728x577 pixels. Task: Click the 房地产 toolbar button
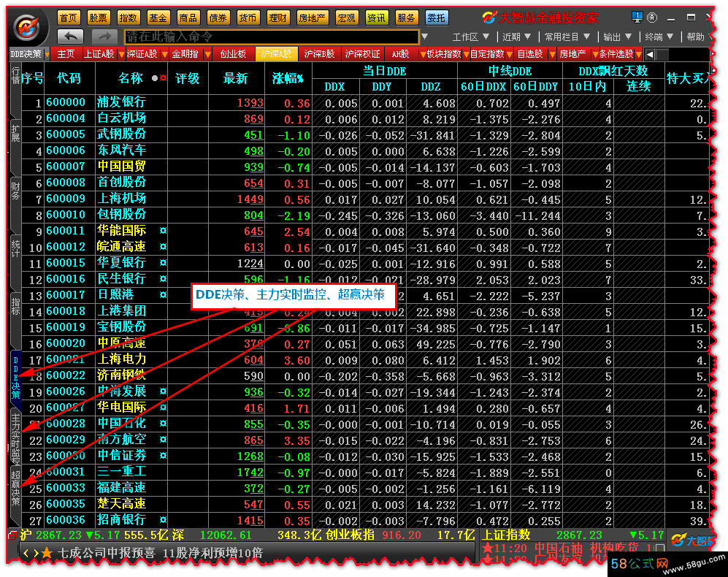click(312, 18)
